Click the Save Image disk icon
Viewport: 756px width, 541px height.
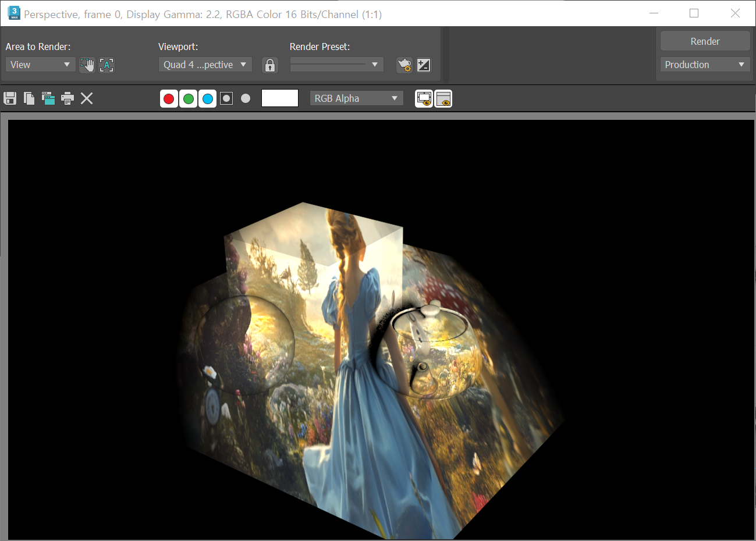[x=10, y=98]
